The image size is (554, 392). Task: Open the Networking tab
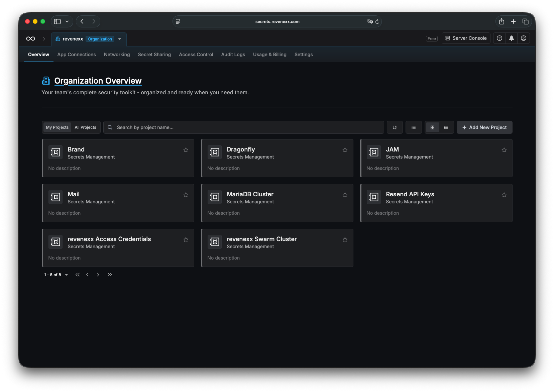tap(117, 55)
